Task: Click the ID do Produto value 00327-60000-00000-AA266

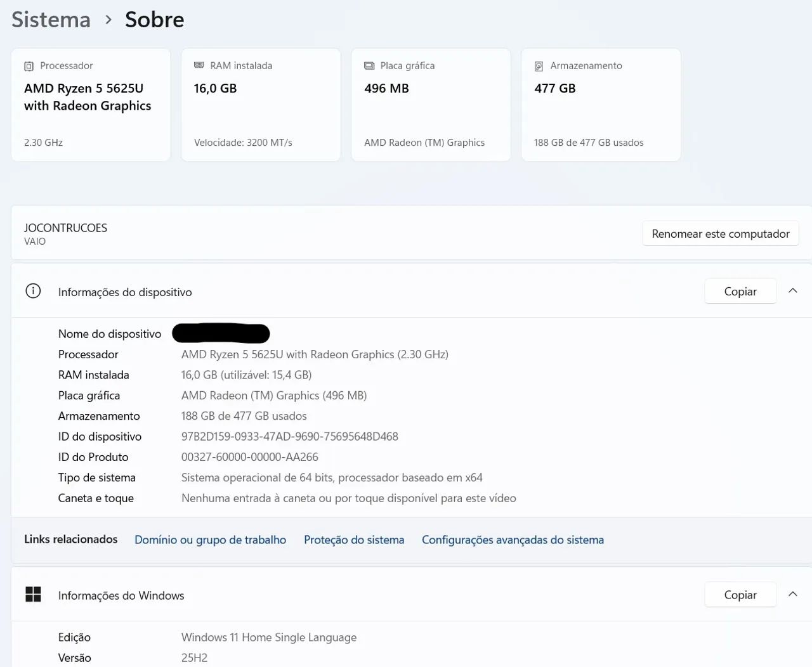Action: 250,457
